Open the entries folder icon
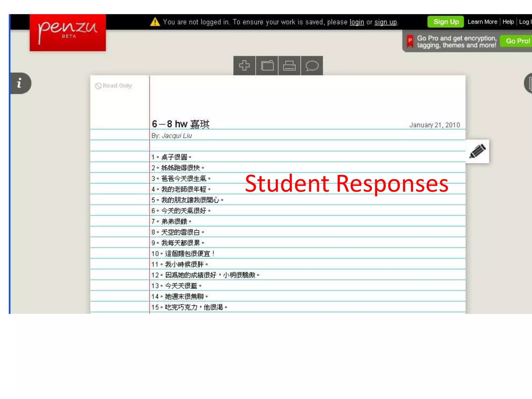 267,65
